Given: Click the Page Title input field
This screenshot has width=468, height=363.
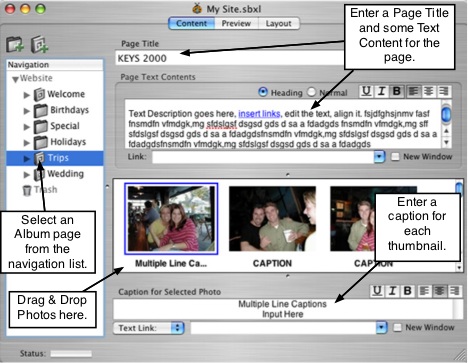Looking at the screenshot, I should (x=230, y=58).
